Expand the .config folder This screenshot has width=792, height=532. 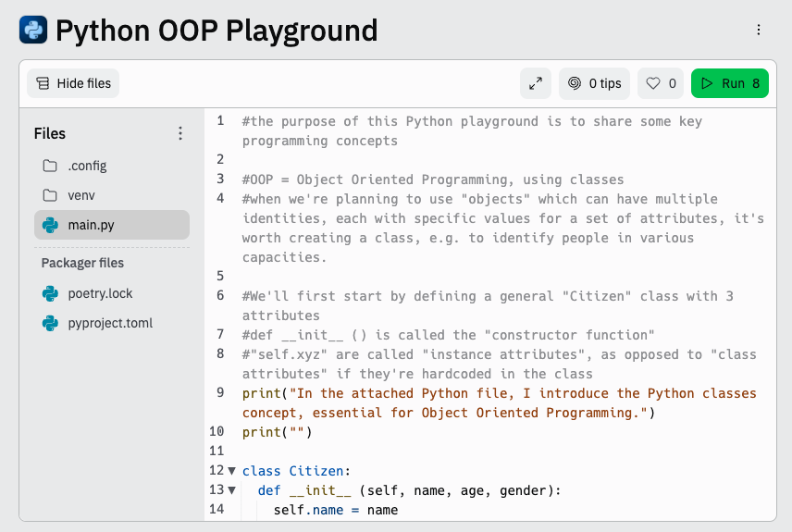click(x=87, y=166)
